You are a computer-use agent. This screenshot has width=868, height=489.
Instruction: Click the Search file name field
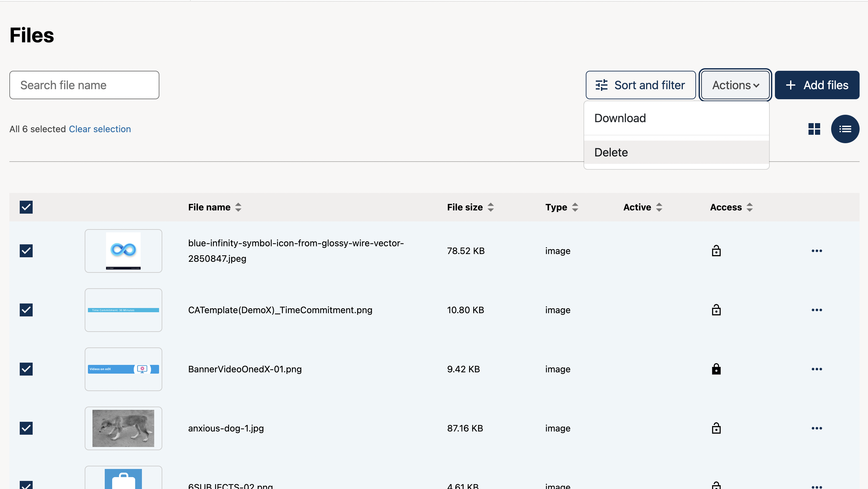point(84,85)
